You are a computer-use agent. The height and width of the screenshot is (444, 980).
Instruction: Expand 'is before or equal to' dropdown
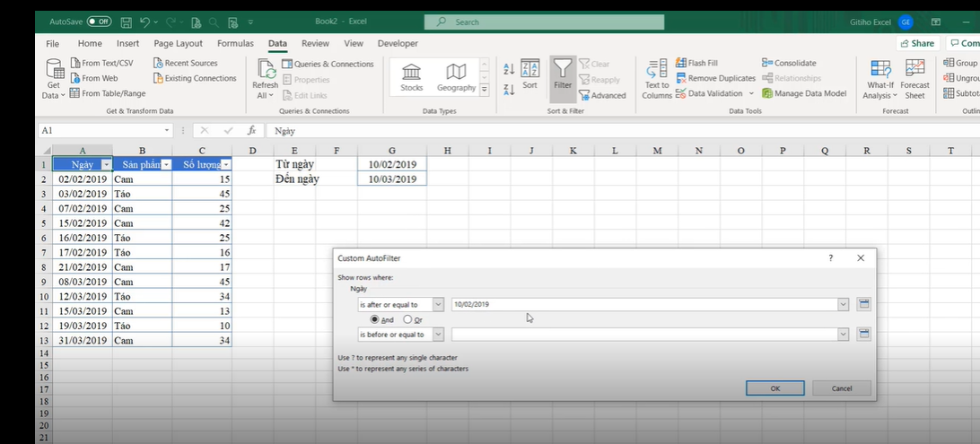click(x=438, y=335)
